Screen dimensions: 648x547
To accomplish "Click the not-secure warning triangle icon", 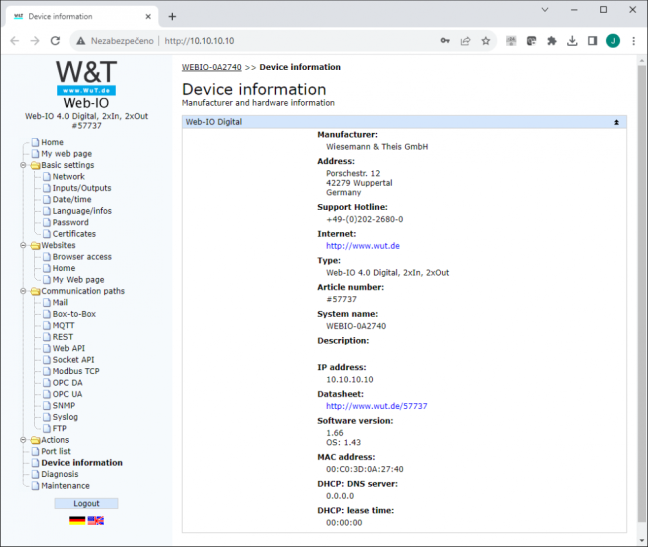I will pos(81,40).
